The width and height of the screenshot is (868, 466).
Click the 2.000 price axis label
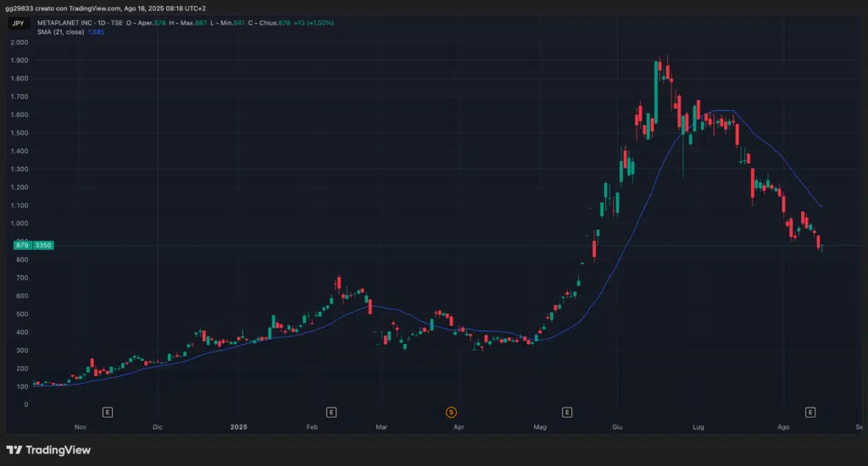click(19, 42)
